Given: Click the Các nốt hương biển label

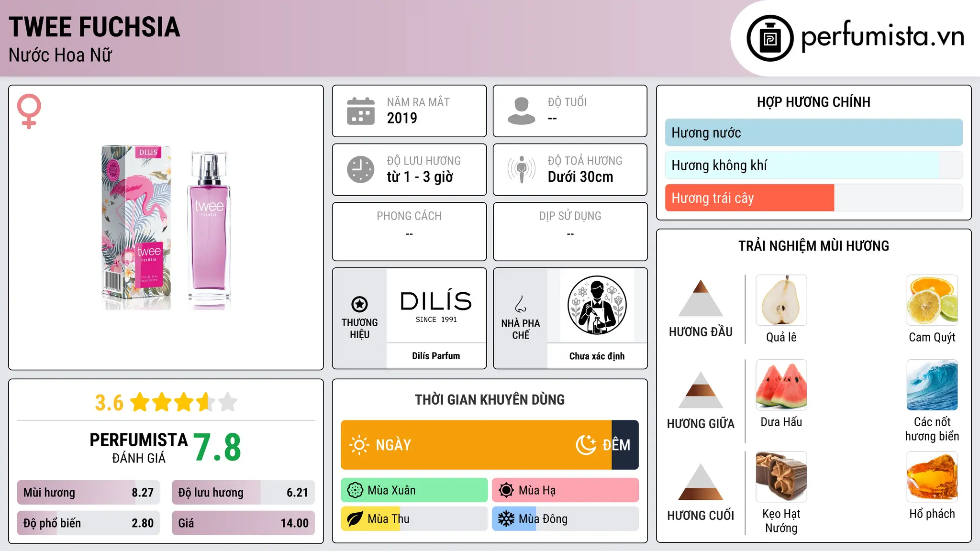Looking at the screenshot, I should point(932,429).
